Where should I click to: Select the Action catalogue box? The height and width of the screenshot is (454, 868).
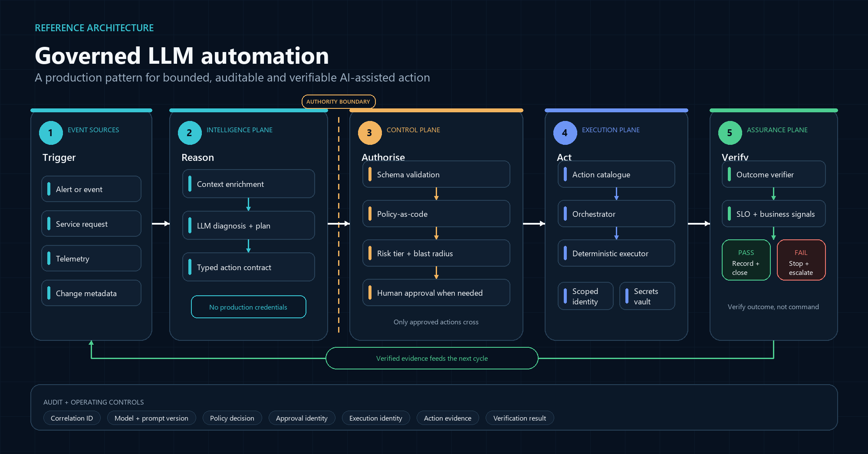pyautogui.click(x=616, y=174)
